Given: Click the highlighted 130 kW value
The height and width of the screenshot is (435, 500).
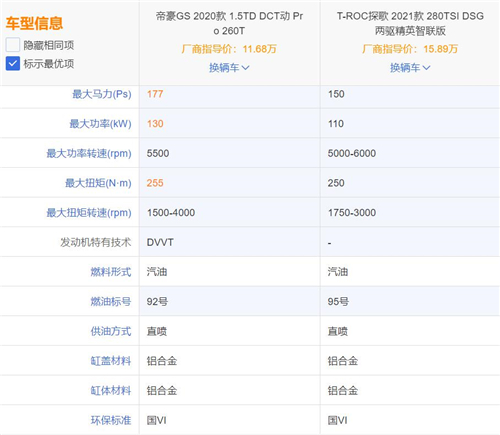Looking at the screenshot, I should [x=155, y=124].
